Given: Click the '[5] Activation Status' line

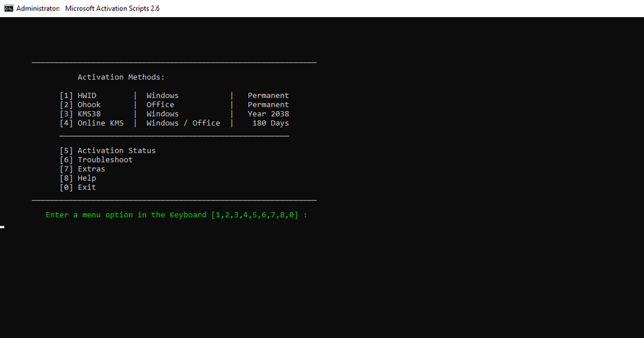Looking at the screenshot, I should coord(107,151).
